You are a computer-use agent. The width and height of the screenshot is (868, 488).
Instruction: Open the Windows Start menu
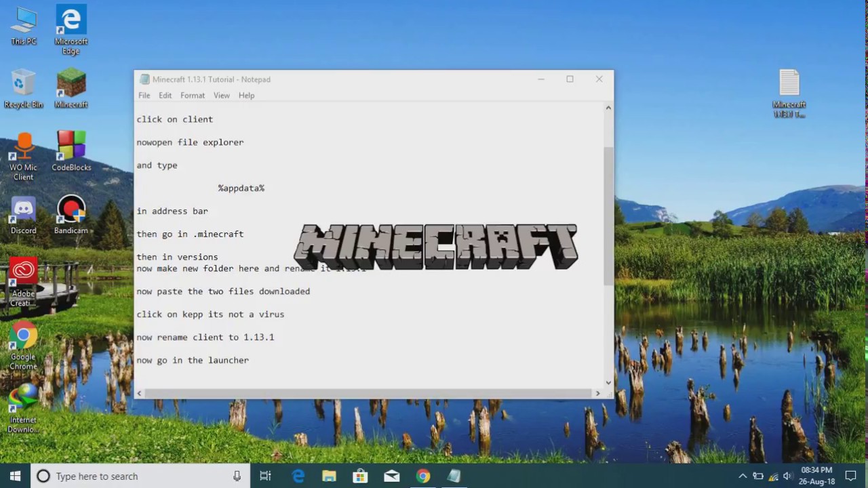[15, 476]
